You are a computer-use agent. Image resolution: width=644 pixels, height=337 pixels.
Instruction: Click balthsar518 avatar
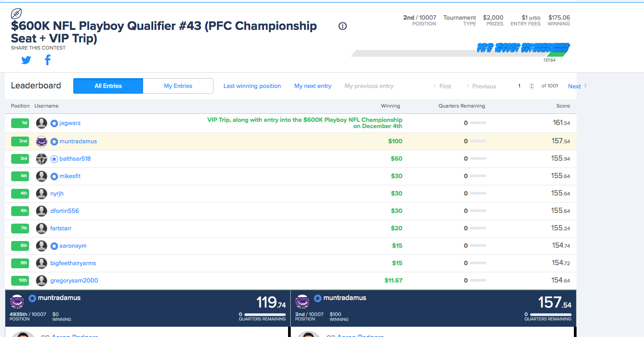(x=42, y=159)
